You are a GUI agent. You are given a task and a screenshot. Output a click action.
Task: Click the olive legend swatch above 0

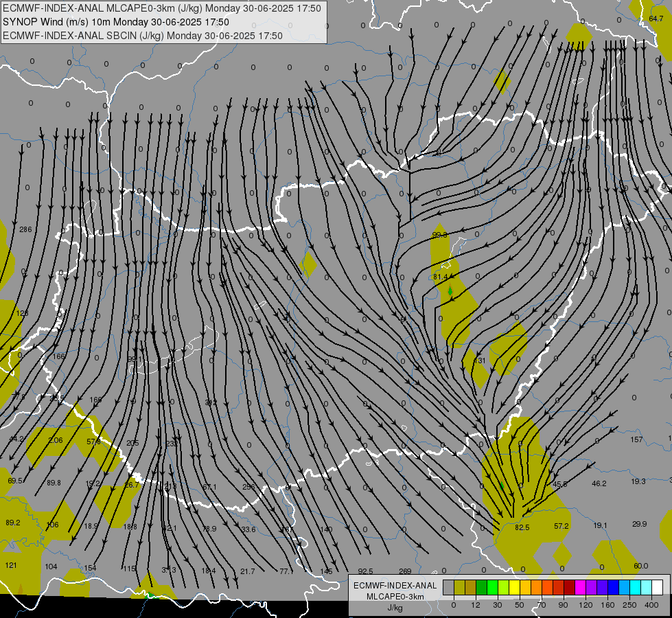(459, 587)
